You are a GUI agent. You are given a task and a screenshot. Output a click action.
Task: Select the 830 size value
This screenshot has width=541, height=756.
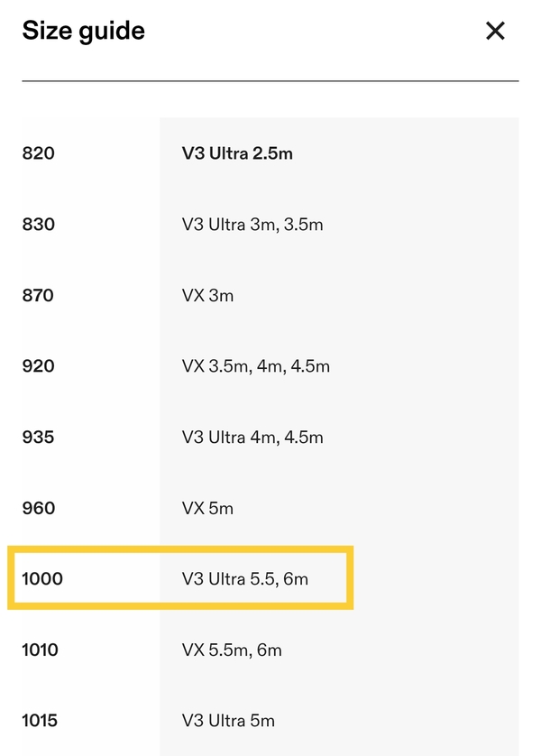pos(39,225)
